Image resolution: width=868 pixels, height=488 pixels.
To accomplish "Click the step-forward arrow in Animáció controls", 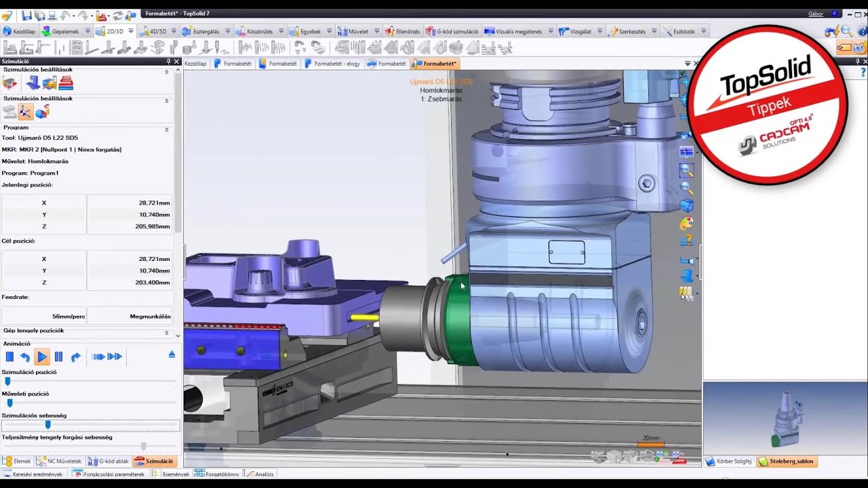I will 75,357.
